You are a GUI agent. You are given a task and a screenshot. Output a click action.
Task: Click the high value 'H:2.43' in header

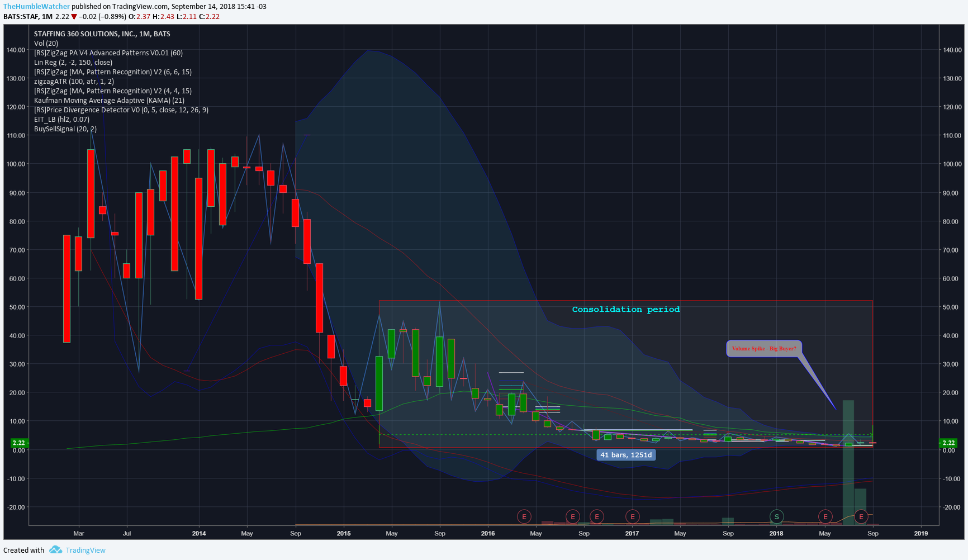pos(164,17)
